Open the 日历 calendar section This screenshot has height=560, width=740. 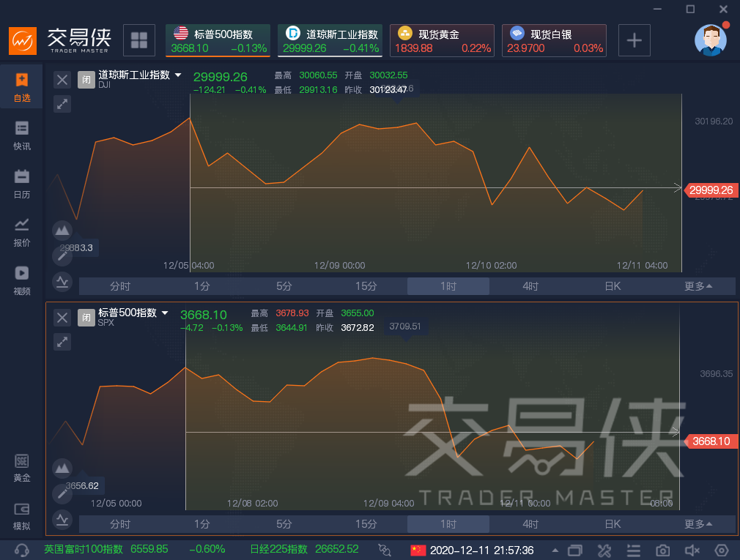pos(22,184)
